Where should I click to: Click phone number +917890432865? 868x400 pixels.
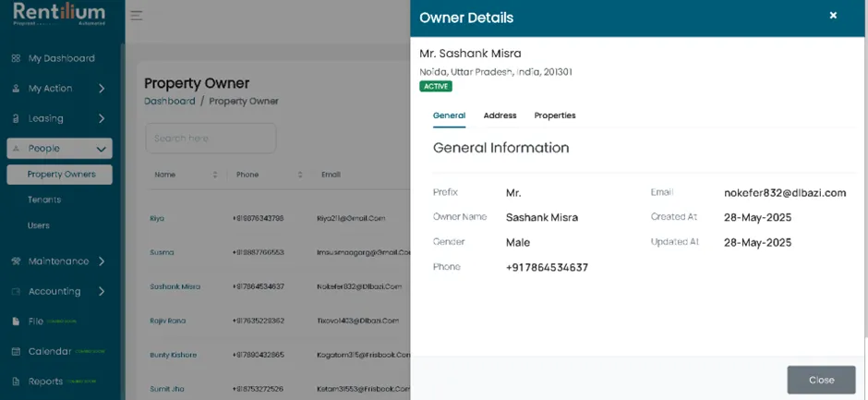point(258,355)
